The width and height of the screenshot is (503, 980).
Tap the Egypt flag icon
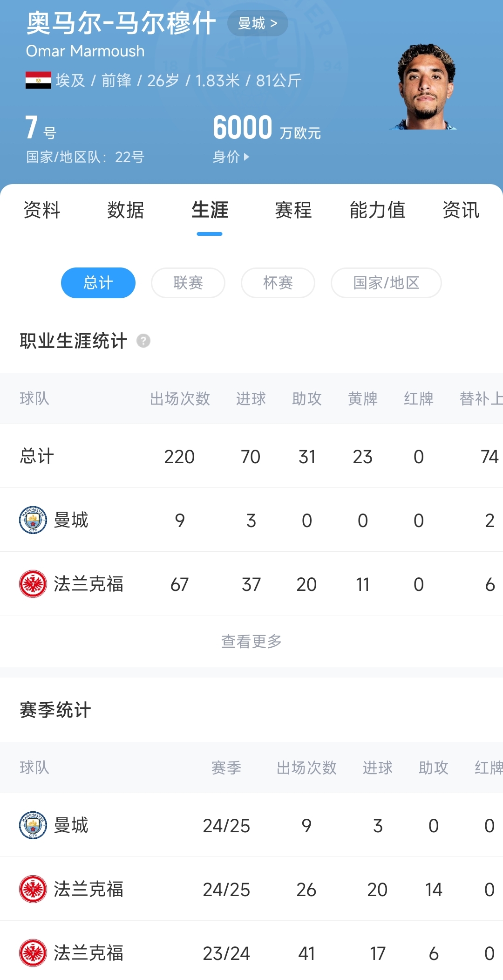[38, 80]
